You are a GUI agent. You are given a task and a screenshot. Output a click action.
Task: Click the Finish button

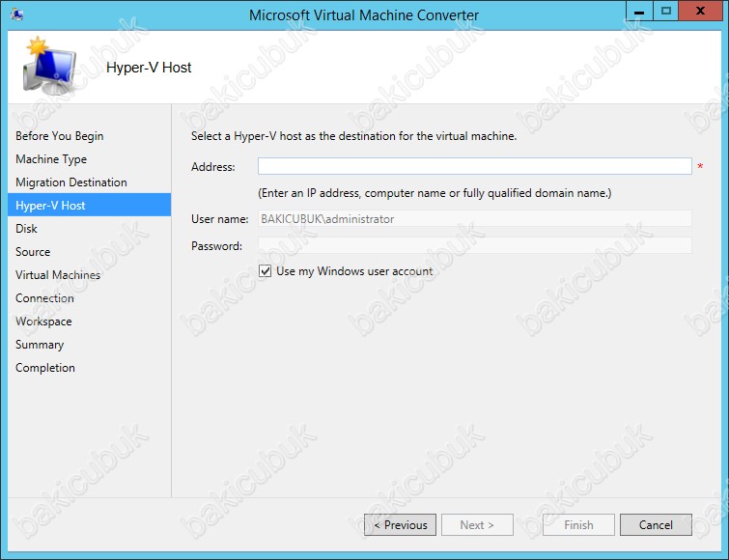coord(578,524)
